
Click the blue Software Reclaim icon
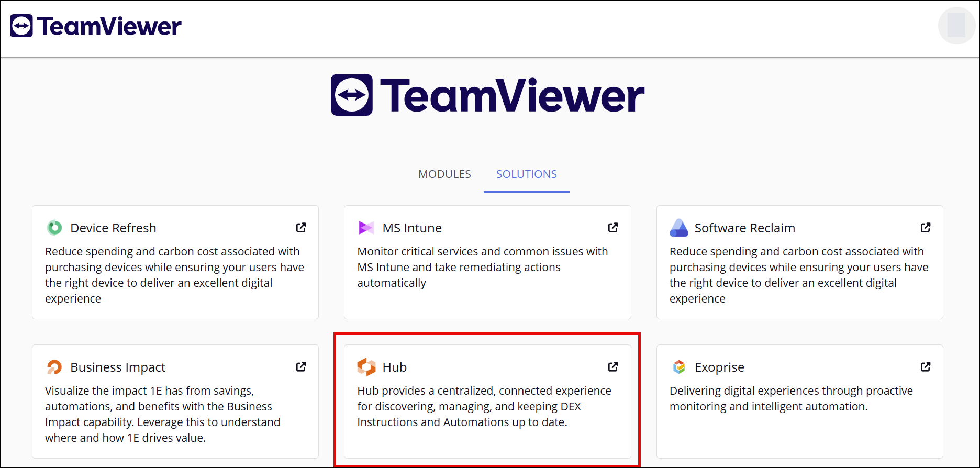point(678,228)
